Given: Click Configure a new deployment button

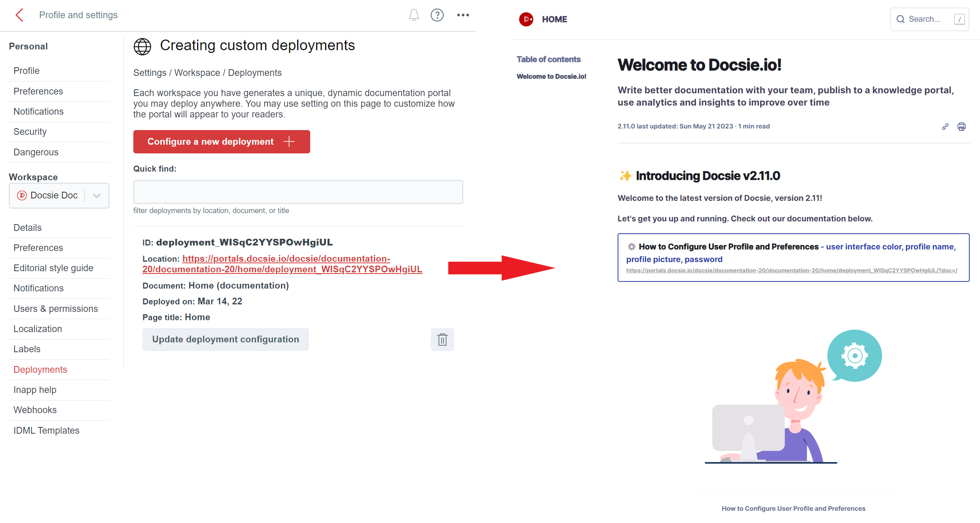Looking at the screenshot, I should pyautogui.click(x=222, y=142).
